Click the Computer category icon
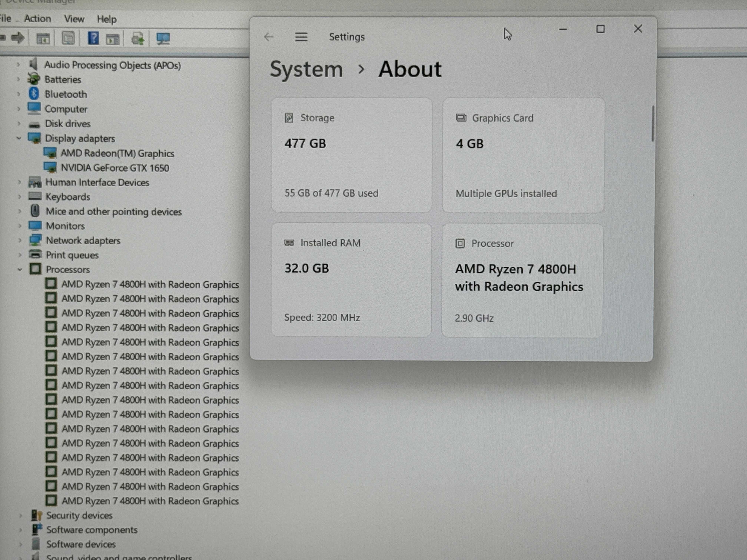The width and height of the screenshot is (747, 560). click(x=34, y=108)
